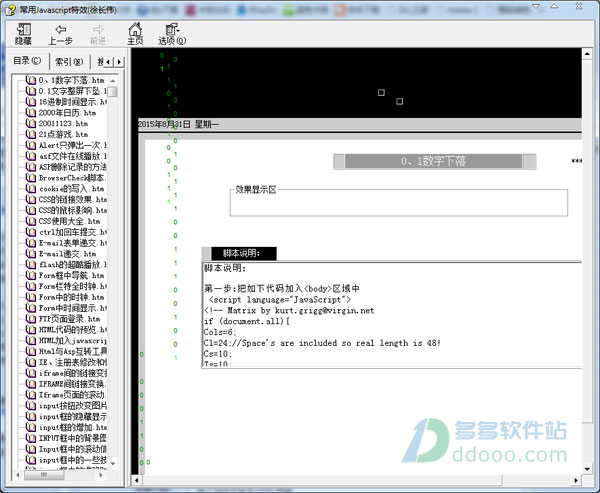Open topic HTML代码的预览

[x=73, y=330]
